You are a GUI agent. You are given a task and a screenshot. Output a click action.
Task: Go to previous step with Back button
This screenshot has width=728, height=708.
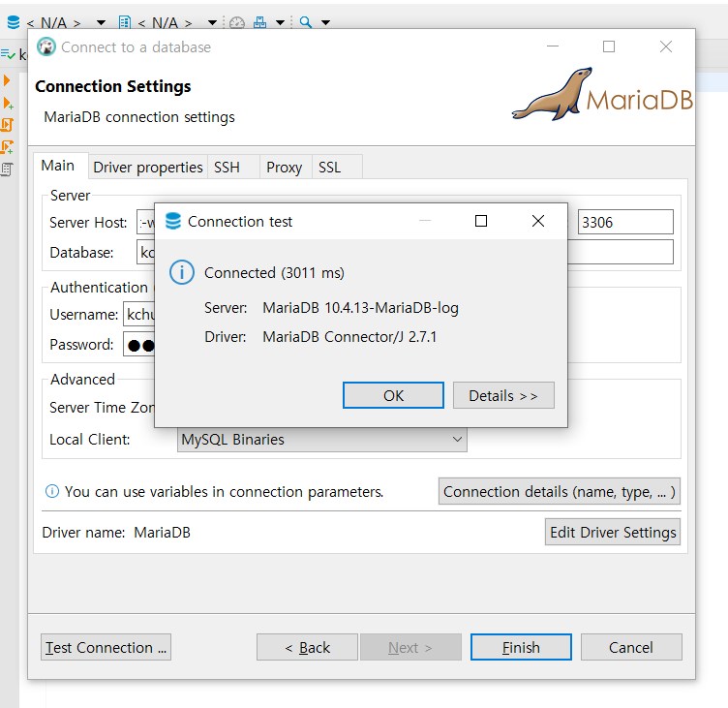click(x=307, y=647)
